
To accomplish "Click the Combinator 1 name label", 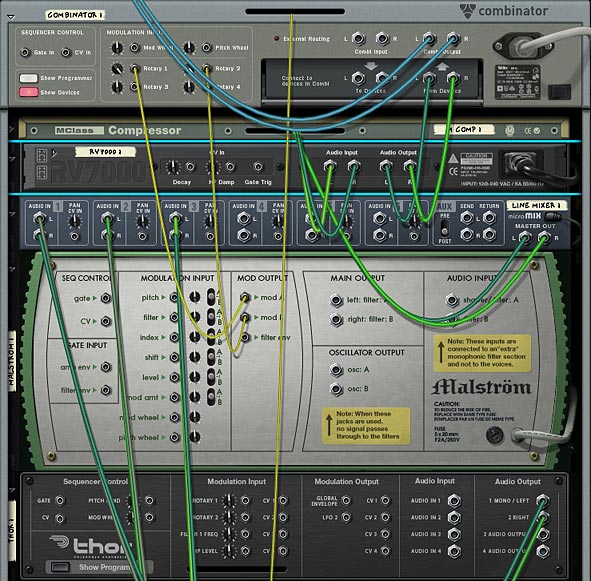I will tap(75, 15).
